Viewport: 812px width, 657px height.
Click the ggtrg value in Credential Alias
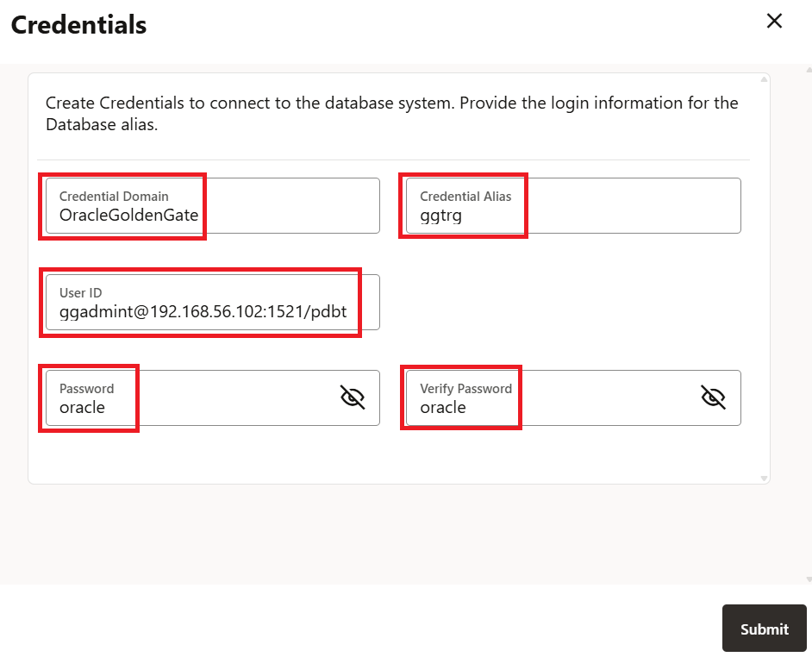tap(440, 215)
